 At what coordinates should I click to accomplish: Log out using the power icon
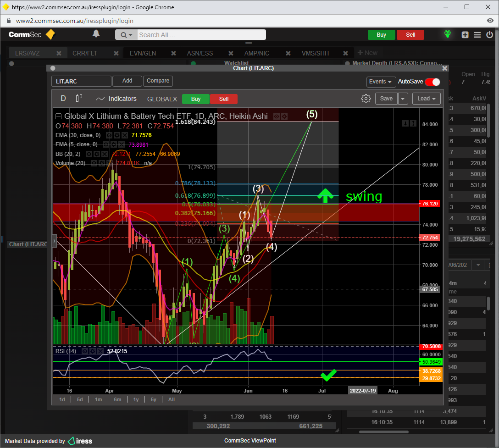coord(489,35)
